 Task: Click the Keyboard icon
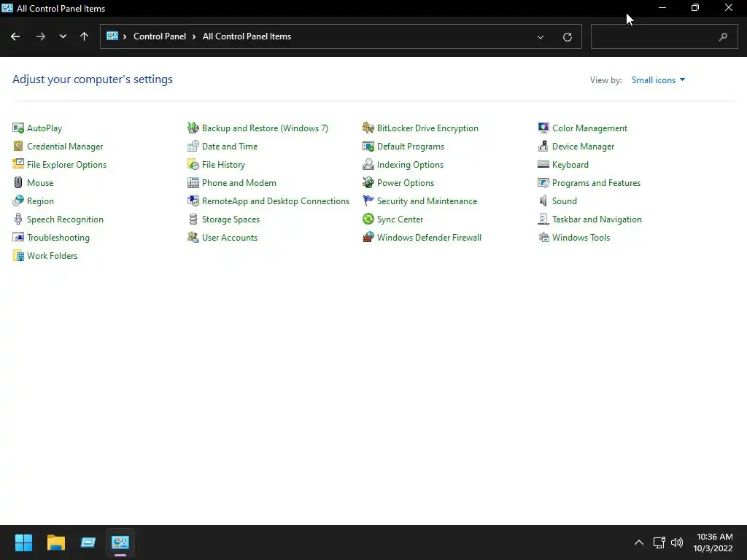543,164
